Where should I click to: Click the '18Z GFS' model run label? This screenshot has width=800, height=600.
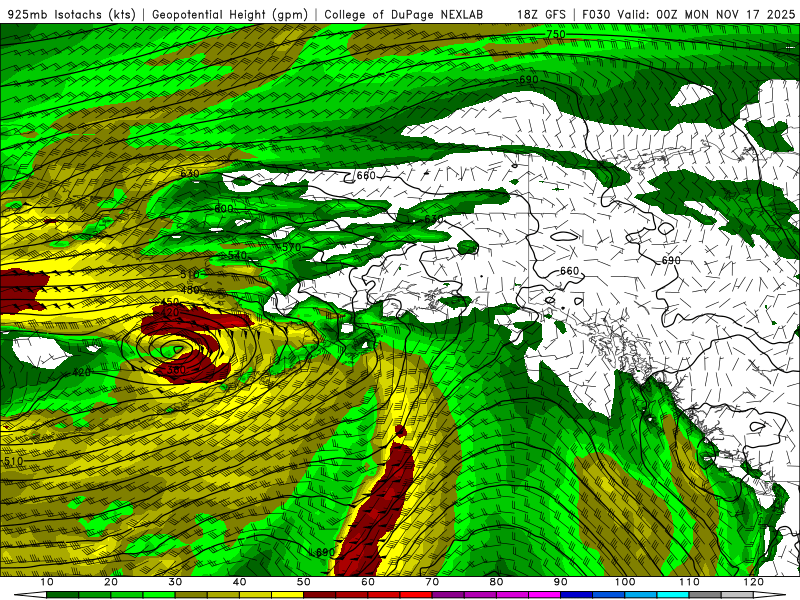click(541, 15)
